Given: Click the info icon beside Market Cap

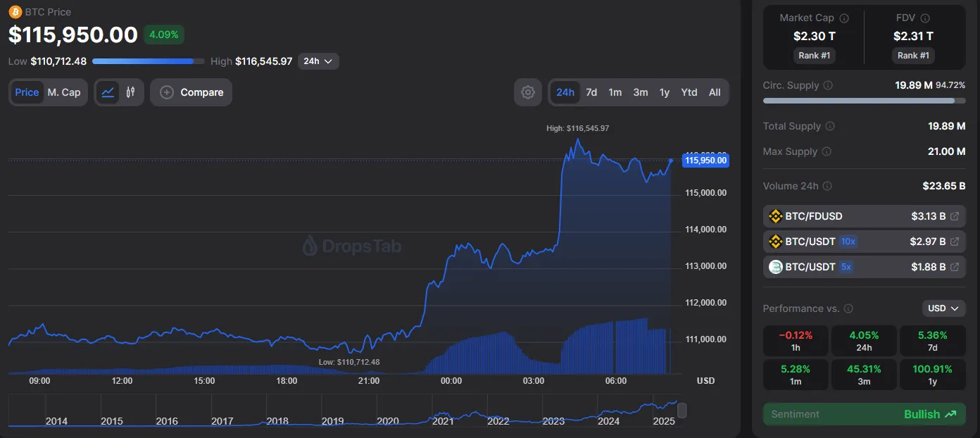Looking at the screenshot, I should pyautogui.click(x=844, y=18).
